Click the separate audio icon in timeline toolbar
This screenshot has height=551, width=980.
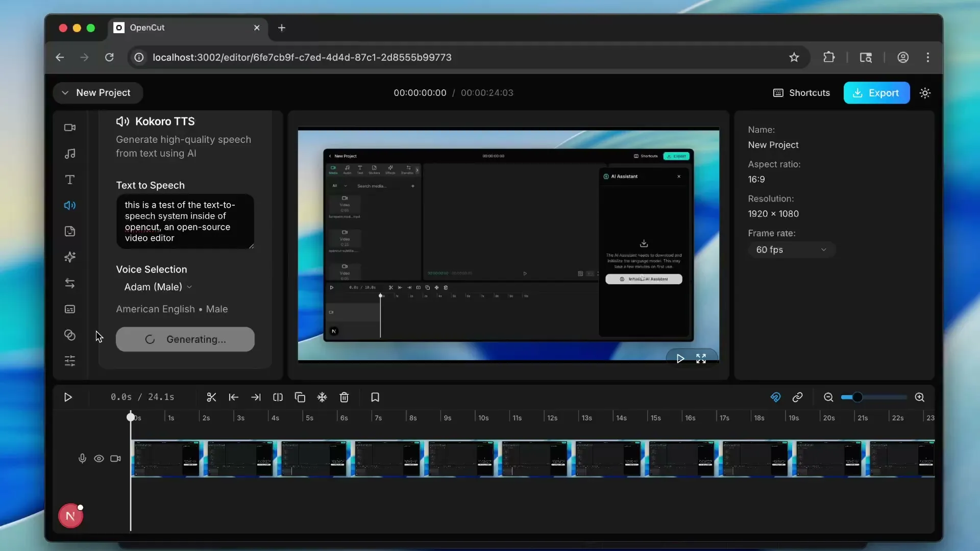click(x=278, y=397)
